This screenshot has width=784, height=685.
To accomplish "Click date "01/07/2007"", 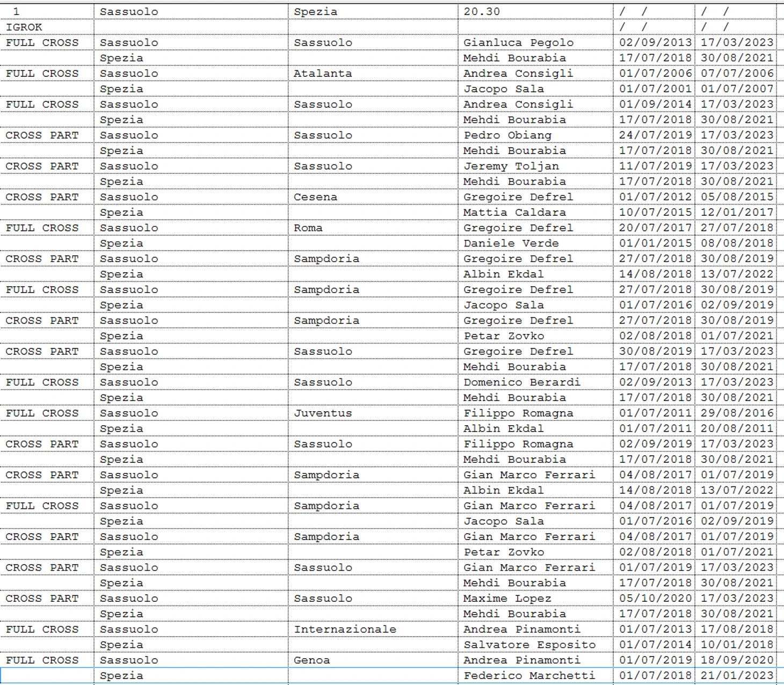I will (737, 89).
